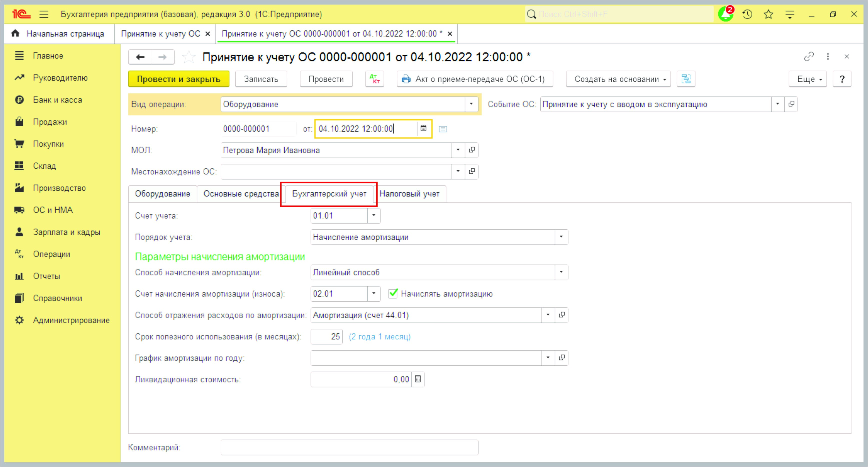868x467 pixels.
Task: Toggle the Начислять амортизацию checkbox
Action: click(393, 293)
